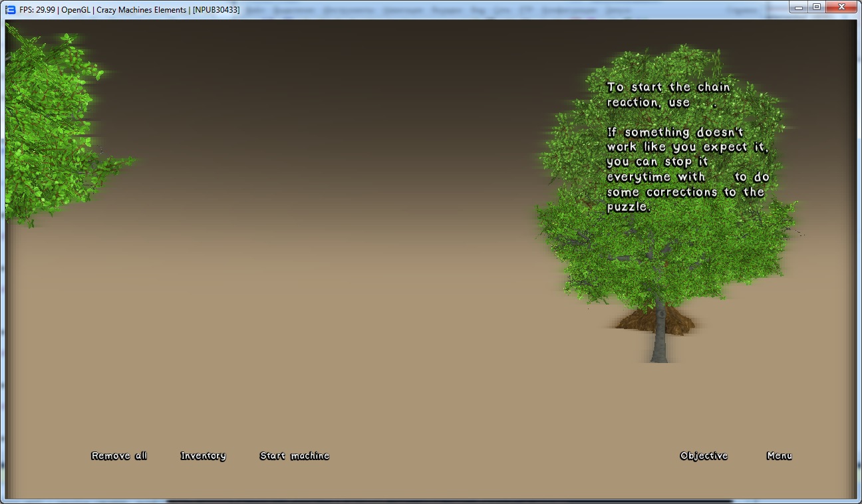The height and width of the screenshot is (504, 862).
Task: Open the Inventory panel
Action: (x=203, y=455)
